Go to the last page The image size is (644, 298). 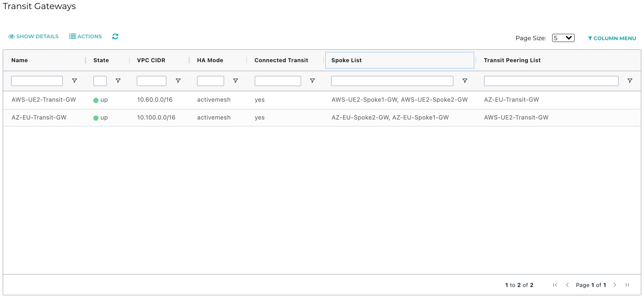point(627,285)
